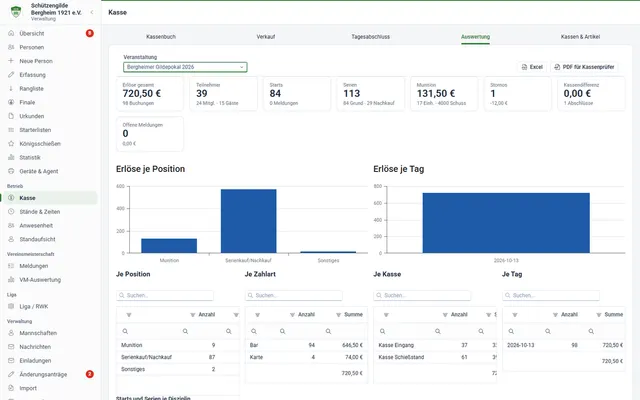Open the Veranstaltung dropdown
This screenshot has height=400, width=640.
pyautogui.click(x=185, y=67)
